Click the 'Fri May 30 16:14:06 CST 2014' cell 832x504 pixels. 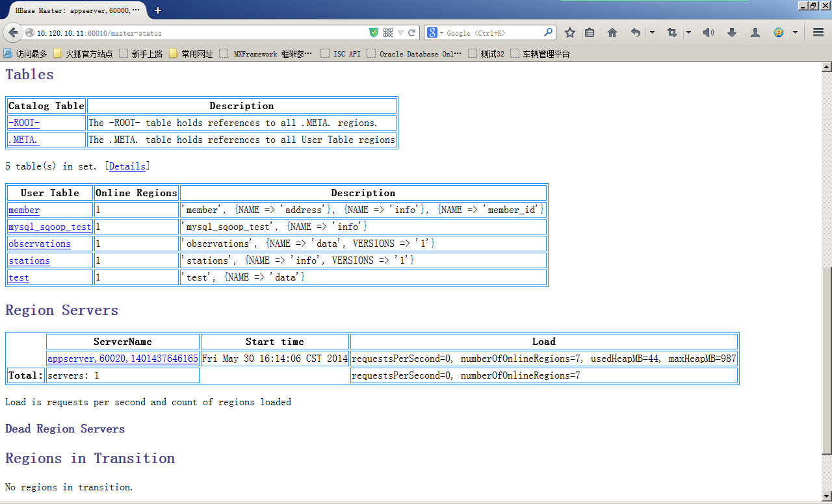[x=274, y=359]
